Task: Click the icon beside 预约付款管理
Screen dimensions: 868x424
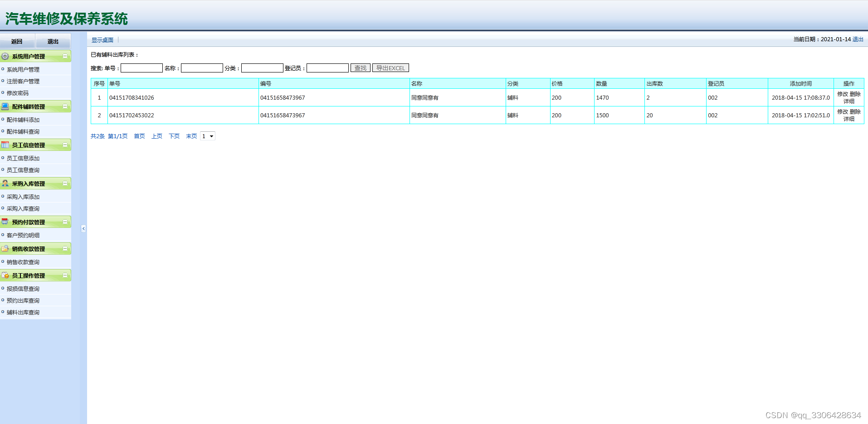Action: coord(5,222)
